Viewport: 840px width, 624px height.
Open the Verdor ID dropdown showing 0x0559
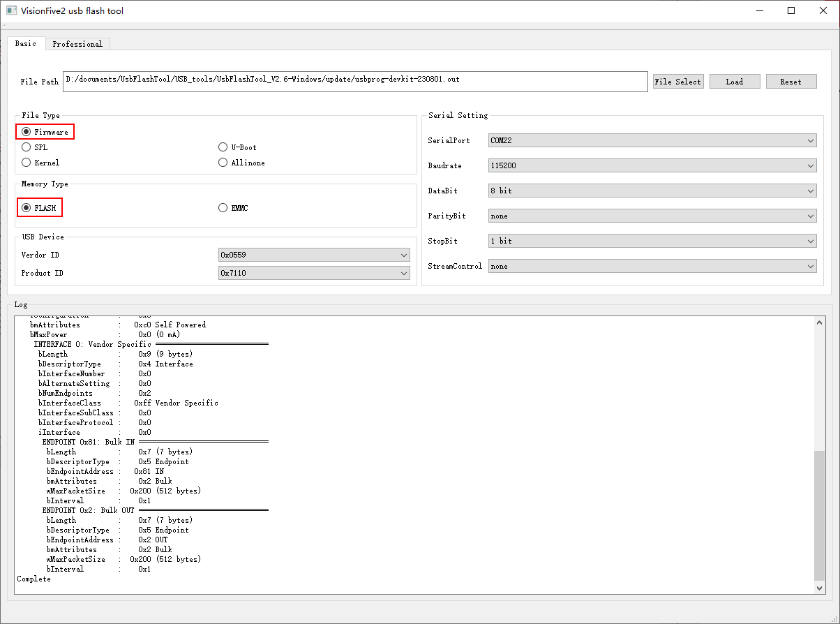pos(314,255)
